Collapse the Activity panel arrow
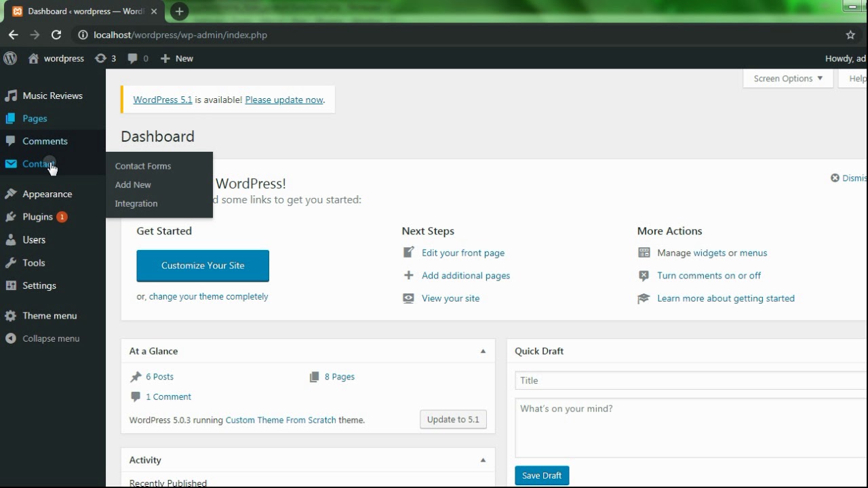This screenshot has width=868, height=488. [x=483, y=460]
